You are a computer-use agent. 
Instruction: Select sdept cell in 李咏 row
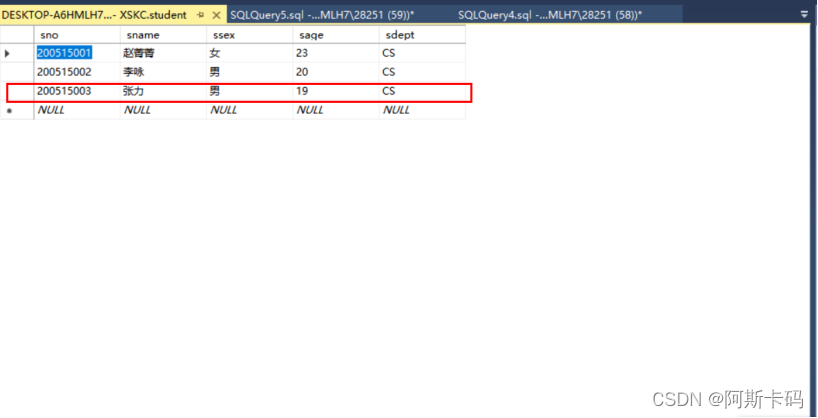423,72
